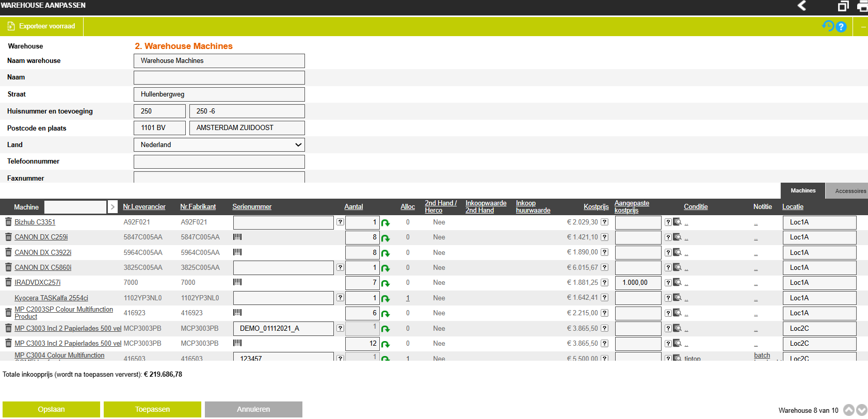Click green arrow next to IRADVDXC257i quantity
The height and width of the screenshot is (419, 868).
pos(385,283)
